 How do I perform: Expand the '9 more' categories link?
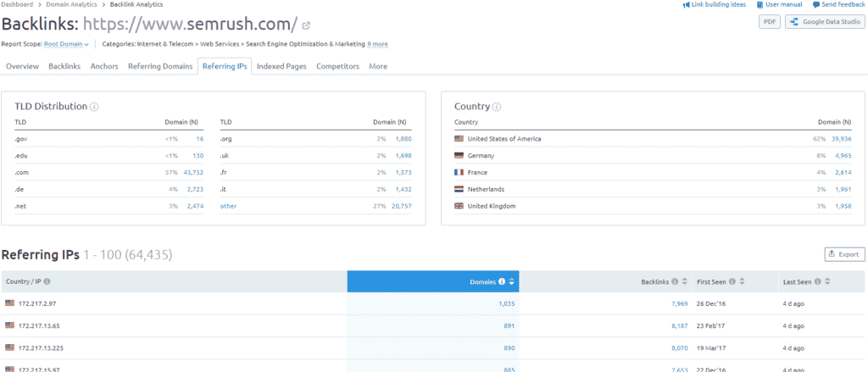pos(377,44)
